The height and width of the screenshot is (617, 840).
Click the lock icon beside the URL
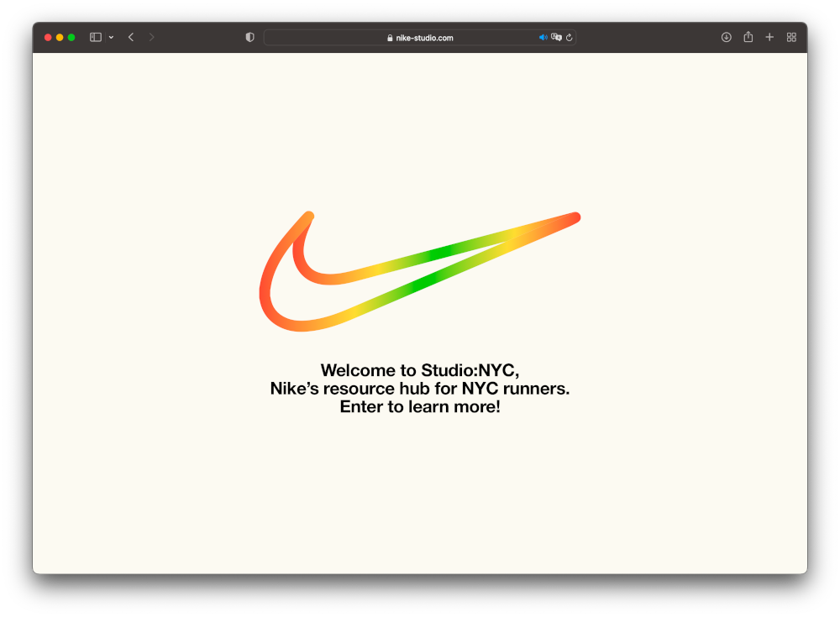(x=390, y=38)
